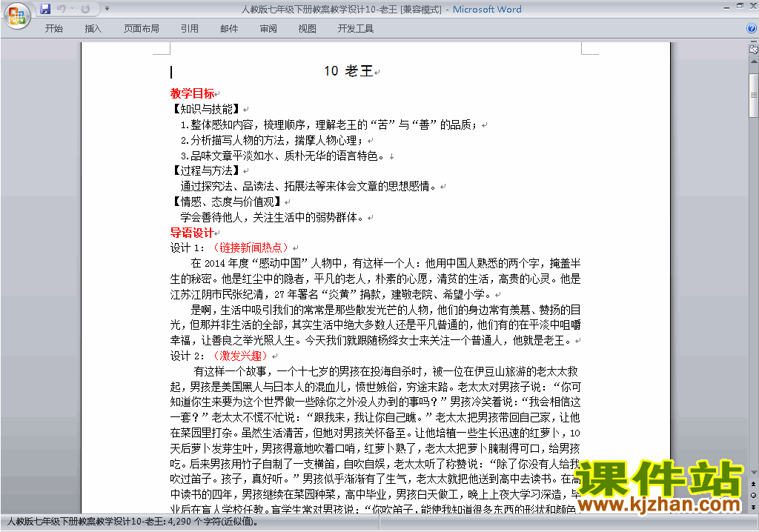Click the status bar character count text
Image resolution: width=759 pixels, height=532 pixels.
[133, 522]
